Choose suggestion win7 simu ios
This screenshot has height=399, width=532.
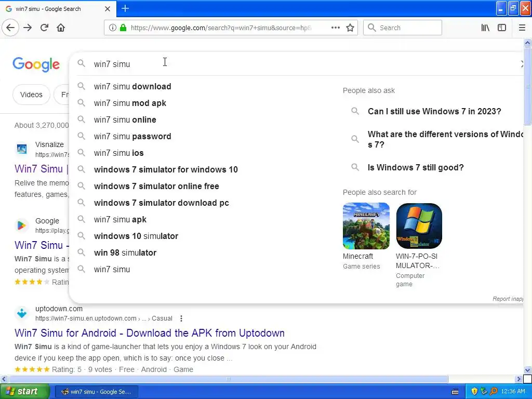[119, 153]
